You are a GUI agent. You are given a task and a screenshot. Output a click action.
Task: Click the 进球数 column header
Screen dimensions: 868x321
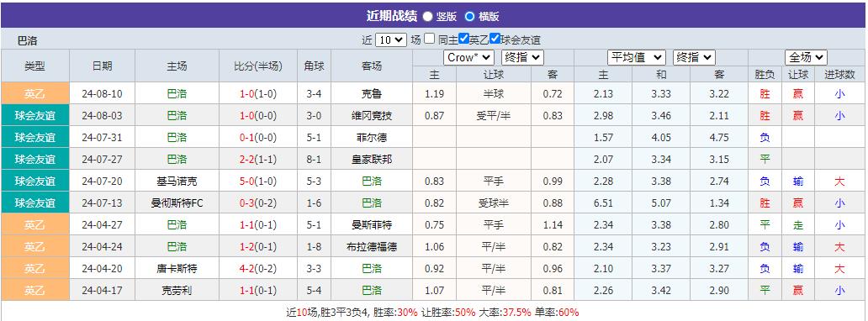[x=839, y=75]
